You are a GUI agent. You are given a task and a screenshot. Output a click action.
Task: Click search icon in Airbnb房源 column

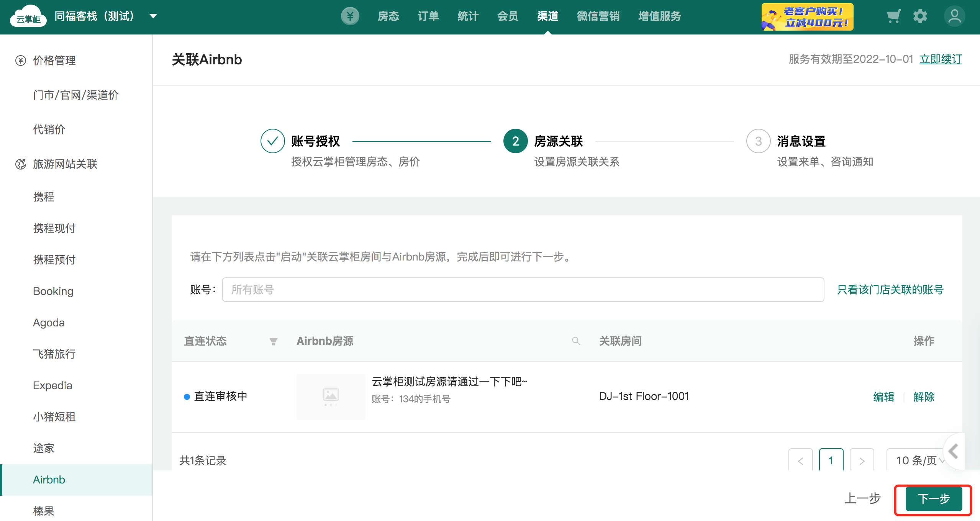pyautogui.click(x=576, y=341)
